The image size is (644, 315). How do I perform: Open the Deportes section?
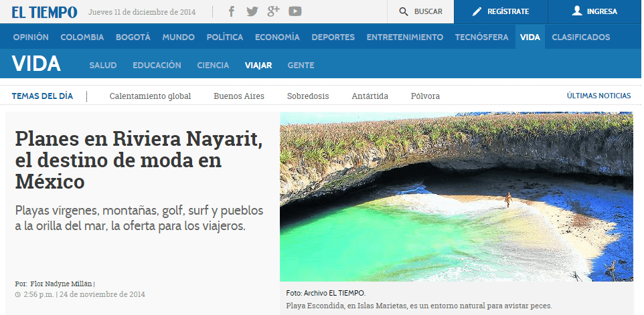(333, 37)
